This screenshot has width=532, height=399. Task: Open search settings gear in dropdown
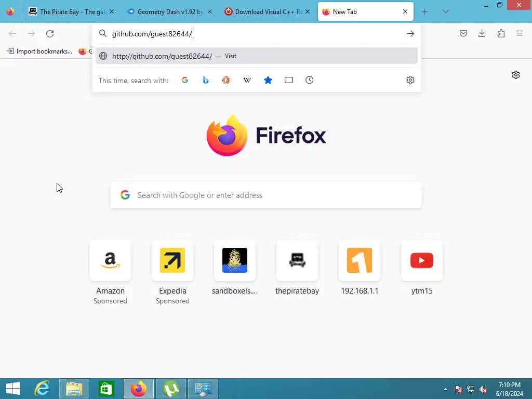(410, 80)
